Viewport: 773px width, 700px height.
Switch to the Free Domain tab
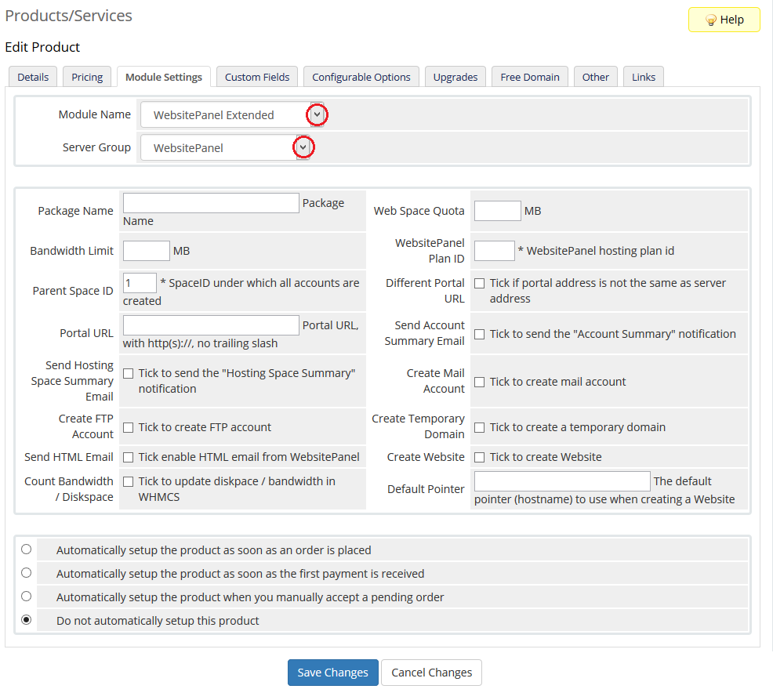click(529, 77)
